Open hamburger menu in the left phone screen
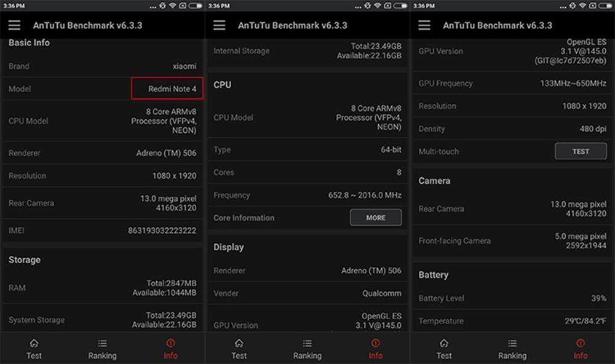This screenshot has width=615, height=364. tap(14, 26)
